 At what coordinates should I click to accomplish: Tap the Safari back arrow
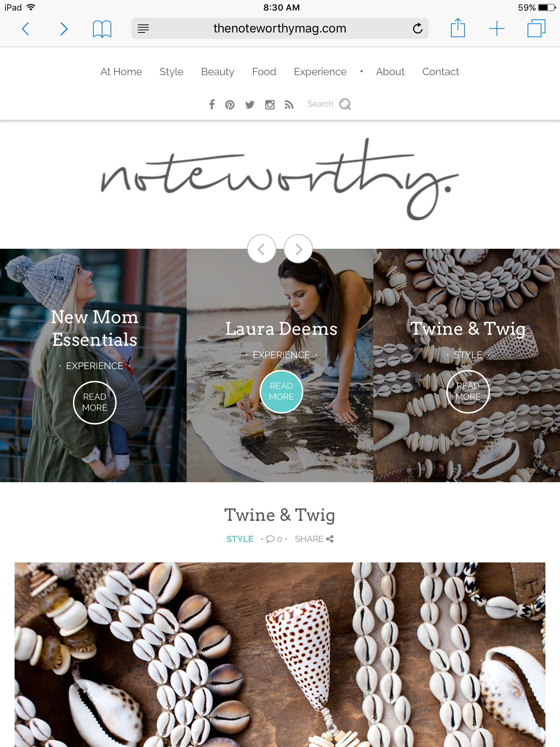coord(25,28)
